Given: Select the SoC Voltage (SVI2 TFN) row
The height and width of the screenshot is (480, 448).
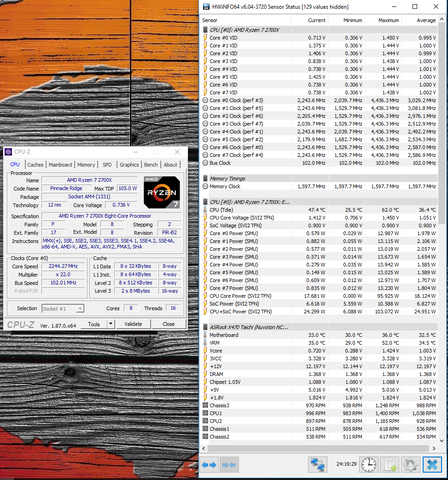Looking at the screenshot, I should tap(319, 225).
